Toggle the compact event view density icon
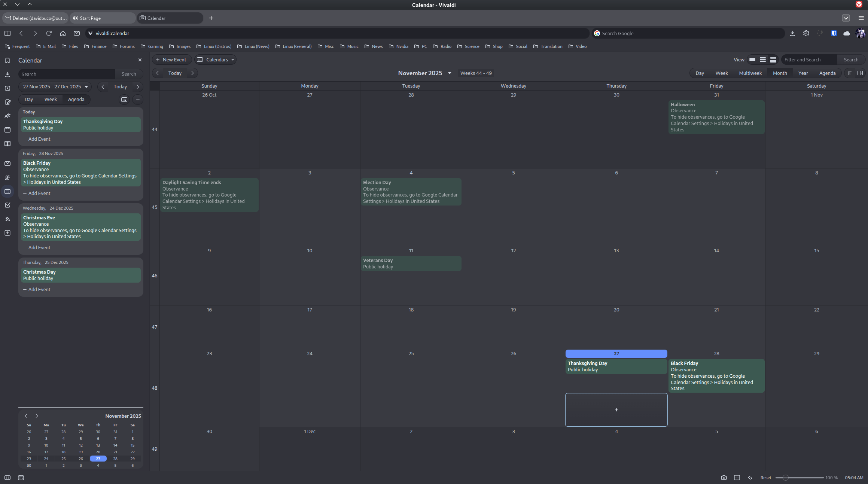The height and width of the screenshot is (484, 868). coord(752,60)
